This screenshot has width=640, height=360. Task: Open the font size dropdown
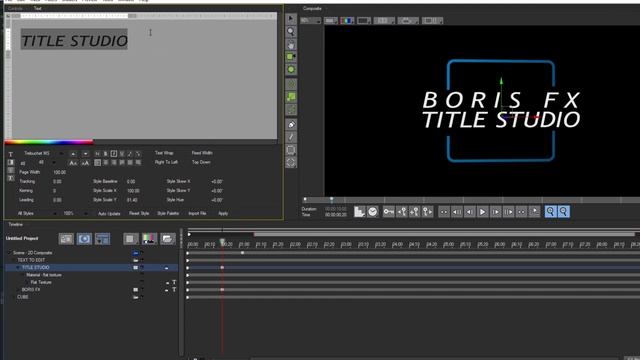[x=53, y=163]
